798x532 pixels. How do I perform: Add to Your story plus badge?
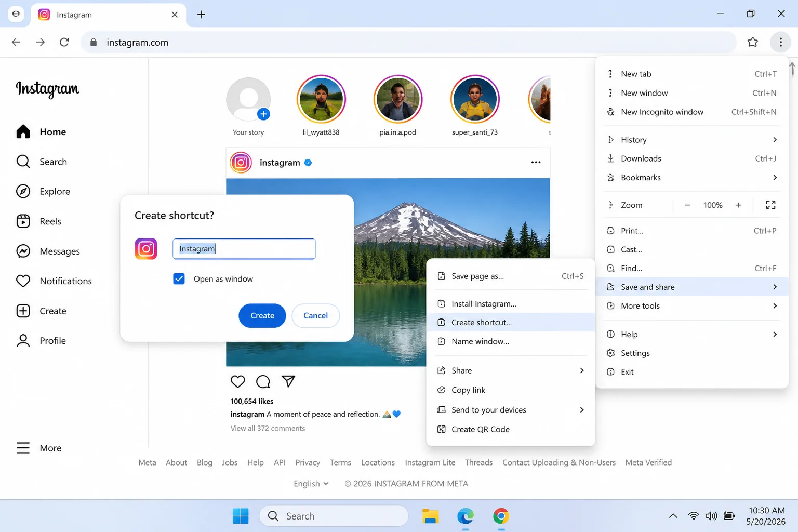click(x=263, y=114)
